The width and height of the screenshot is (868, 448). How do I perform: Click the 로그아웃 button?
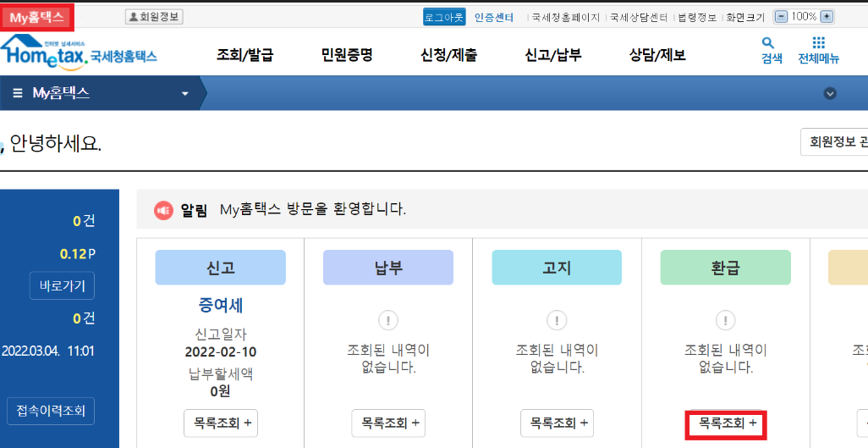(x=444, y=17)
